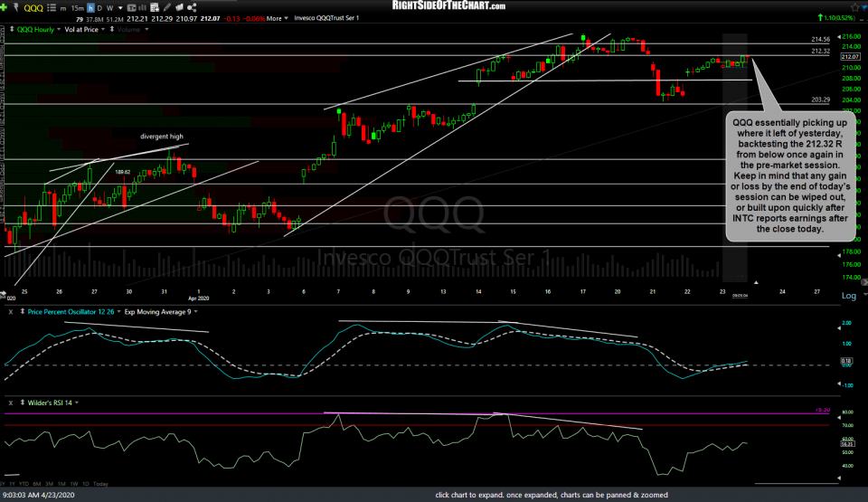Toggle the Log price scale
868x502 pixels.
click(849, 296)
